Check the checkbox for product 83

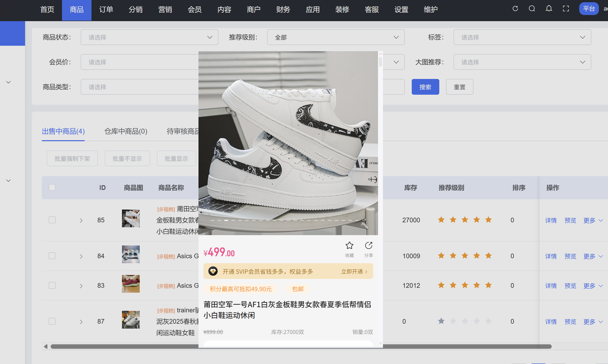click(52, 285)
